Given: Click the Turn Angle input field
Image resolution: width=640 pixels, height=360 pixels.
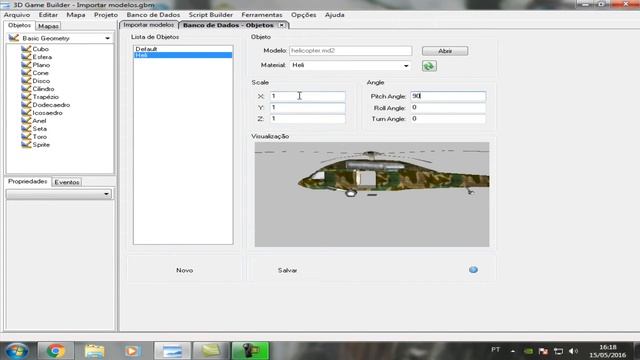Looking at the screenshot, I should click(x=448, y=119).
